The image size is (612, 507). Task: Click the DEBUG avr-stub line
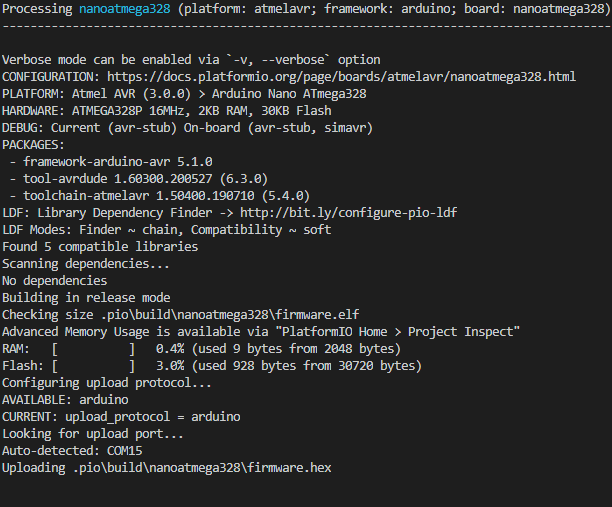point(187,128)
